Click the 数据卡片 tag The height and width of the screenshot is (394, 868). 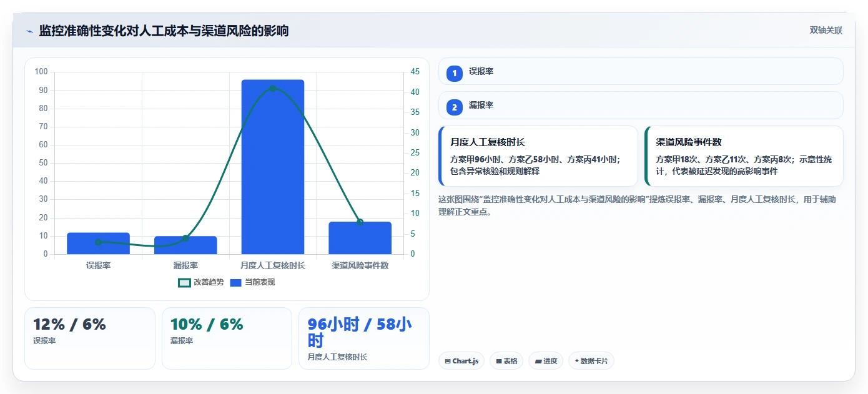pos(591,361)
